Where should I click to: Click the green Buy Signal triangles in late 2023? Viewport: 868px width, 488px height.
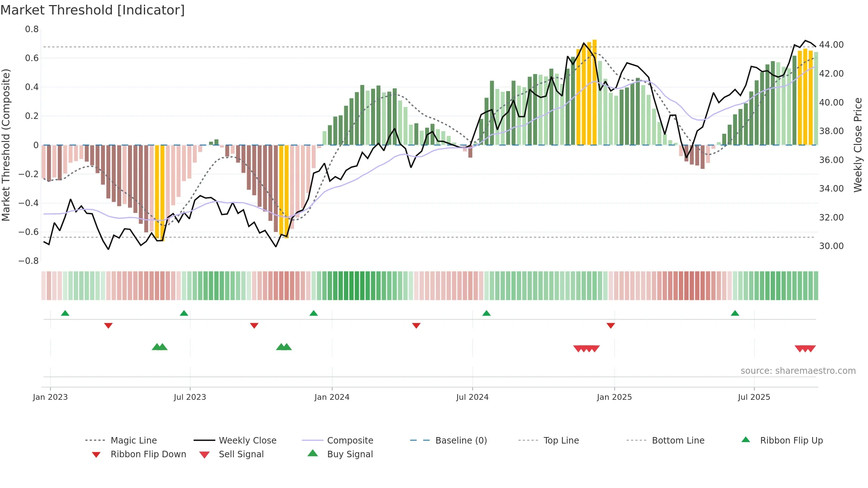tap(284, 347)
